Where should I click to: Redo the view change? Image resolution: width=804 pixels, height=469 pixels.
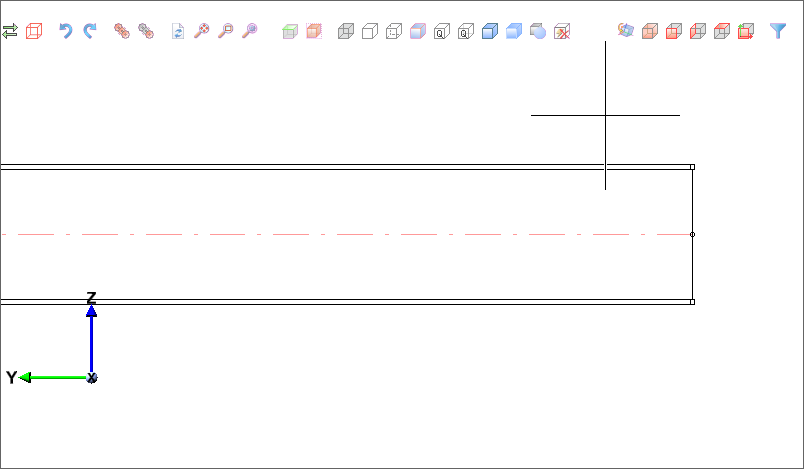[90, 31]
